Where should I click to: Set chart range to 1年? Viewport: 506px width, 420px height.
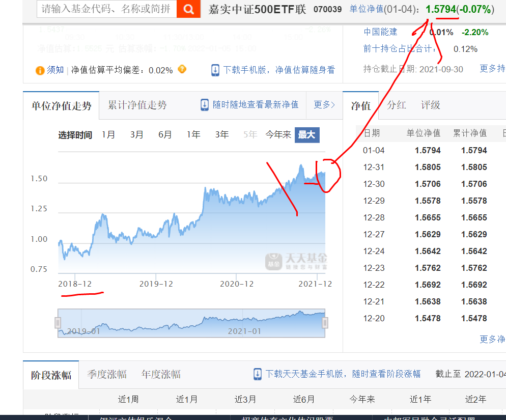tap(193, 134)
